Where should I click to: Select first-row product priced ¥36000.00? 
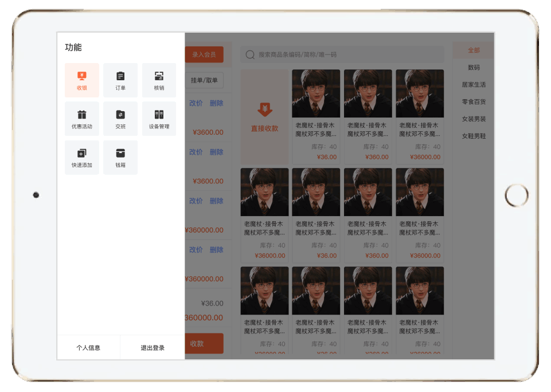(420, 117)
